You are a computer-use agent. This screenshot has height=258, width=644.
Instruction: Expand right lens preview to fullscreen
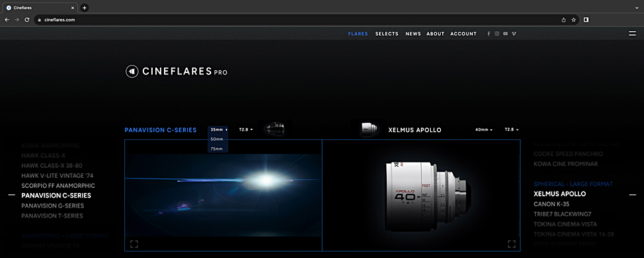[x=511, y=244]
